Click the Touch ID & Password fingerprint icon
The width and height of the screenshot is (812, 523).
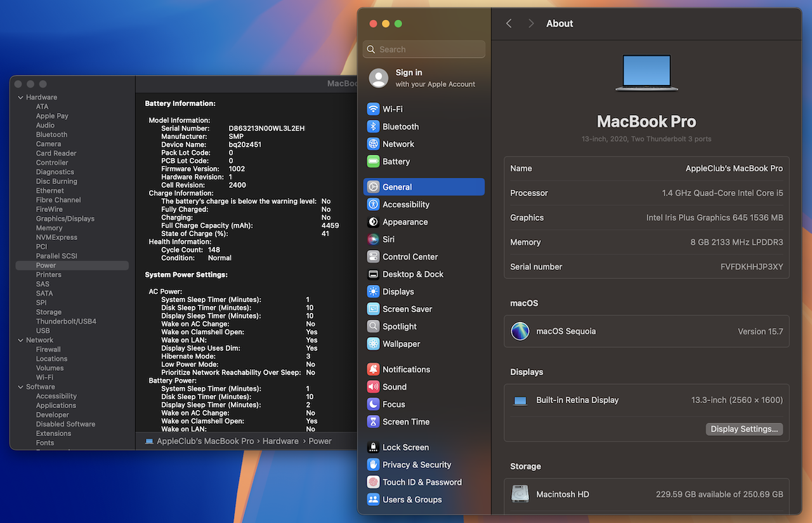pos(373,482)
